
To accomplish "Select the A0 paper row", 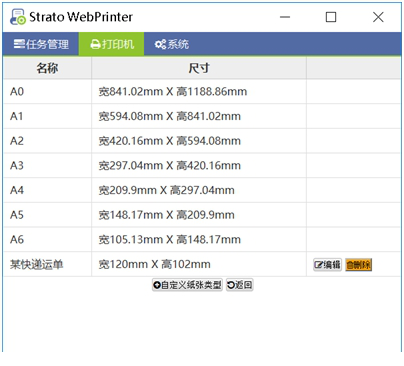I will pos(202,92).
